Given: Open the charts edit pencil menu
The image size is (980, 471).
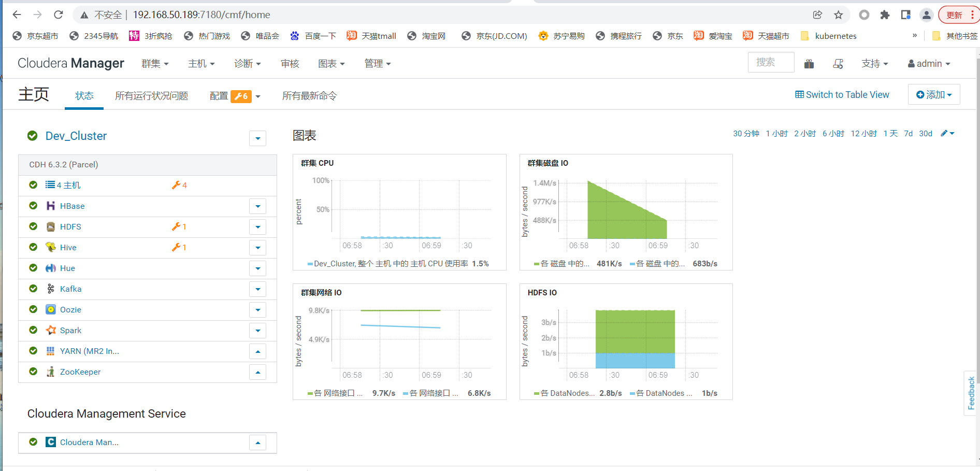Looking at the screenshot, I should (947, 133).
